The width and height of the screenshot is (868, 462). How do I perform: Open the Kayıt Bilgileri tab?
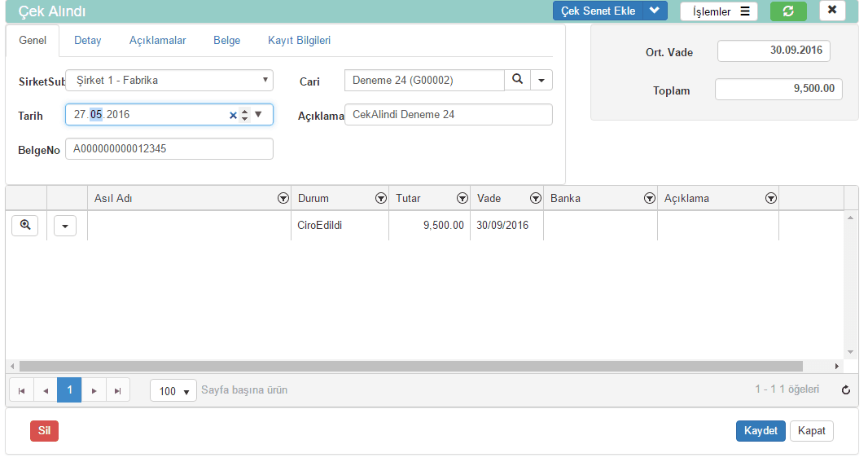point(299,40)
